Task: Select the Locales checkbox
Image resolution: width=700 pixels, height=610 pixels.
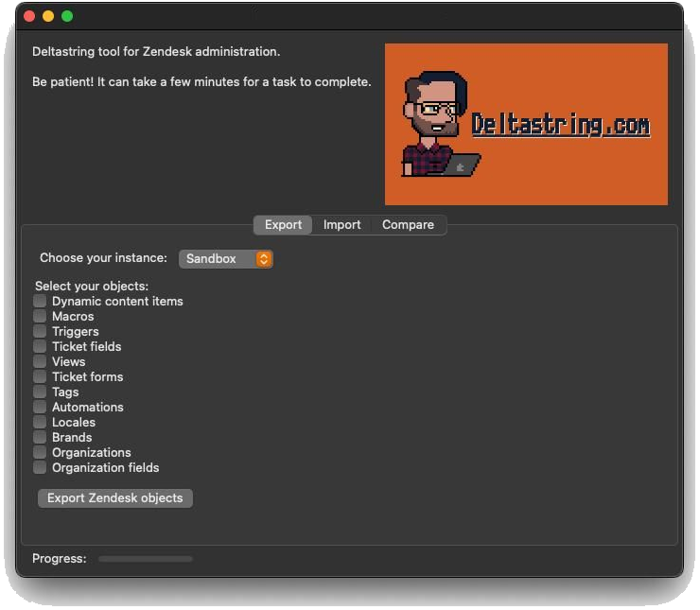Action: click(x=40, y=423)
